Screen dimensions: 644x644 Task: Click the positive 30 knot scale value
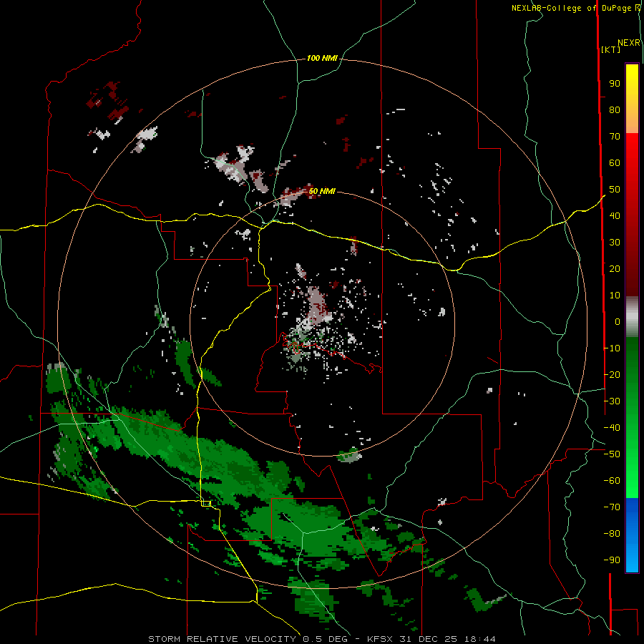(x=615, y=243)
